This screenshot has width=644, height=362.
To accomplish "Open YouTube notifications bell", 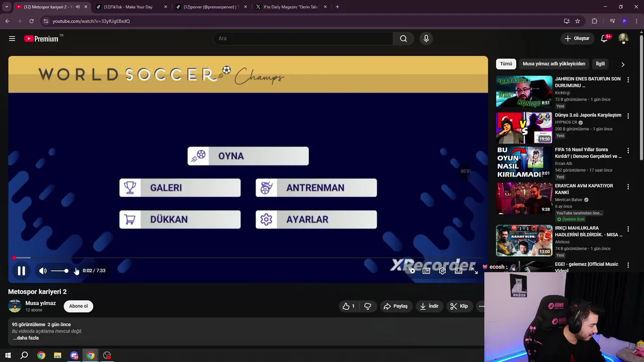I will pos(605,39).
